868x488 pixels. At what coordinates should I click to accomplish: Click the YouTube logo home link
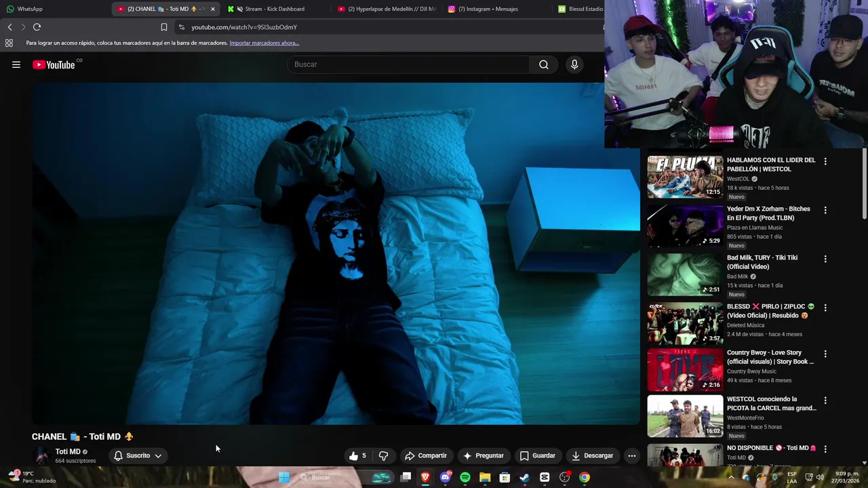tap(54, 64)
